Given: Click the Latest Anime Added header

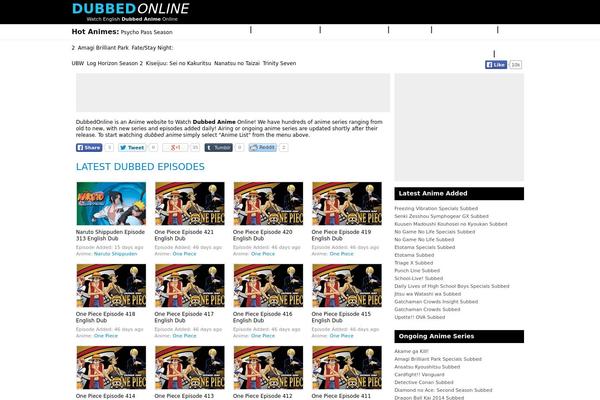Looking at the screenshot, I should (x=459, y=194).
